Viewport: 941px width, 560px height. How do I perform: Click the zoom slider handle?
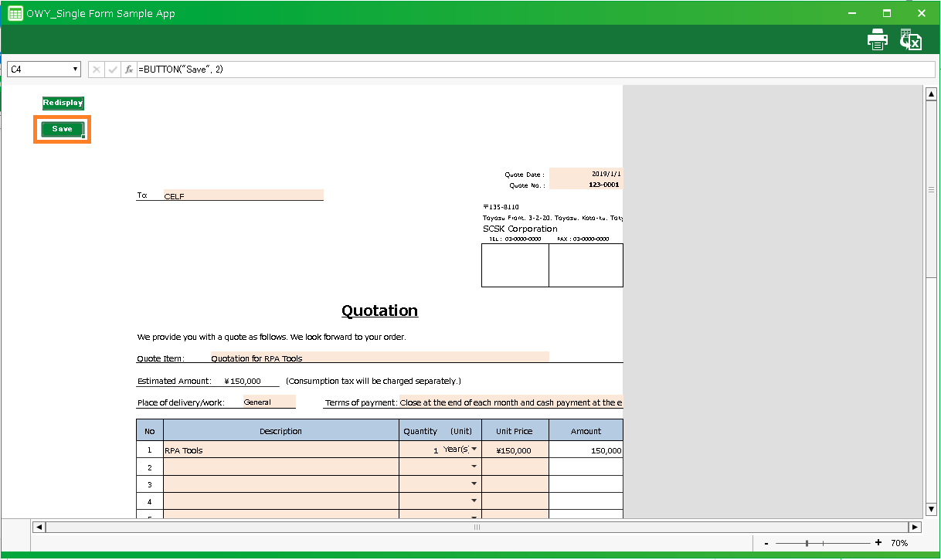click(x=807, y=543)
